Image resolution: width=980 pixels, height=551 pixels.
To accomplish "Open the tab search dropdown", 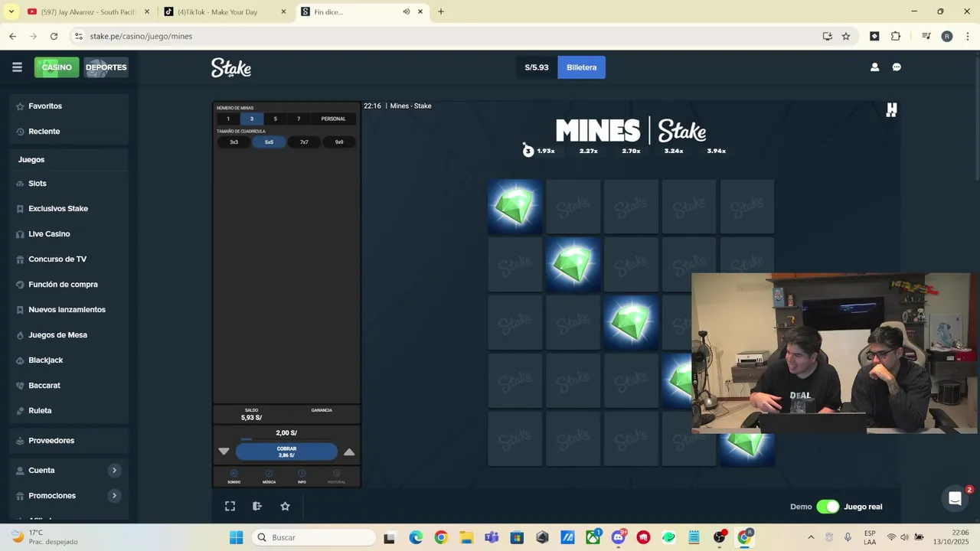I will 11,11.
